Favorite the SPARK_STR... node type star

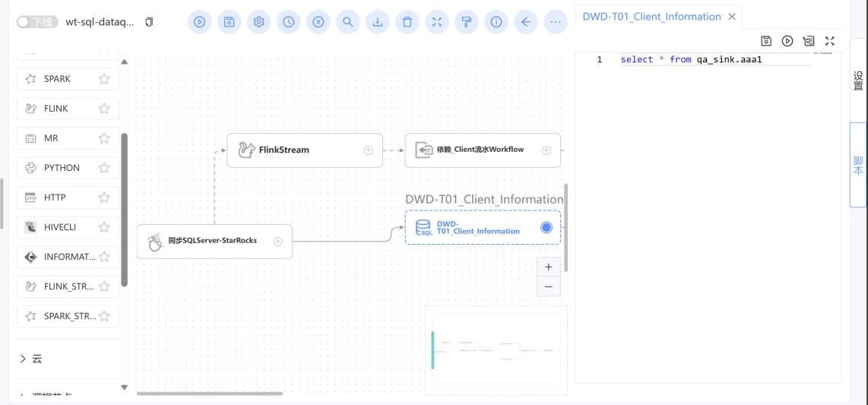(x=104, y=316)
